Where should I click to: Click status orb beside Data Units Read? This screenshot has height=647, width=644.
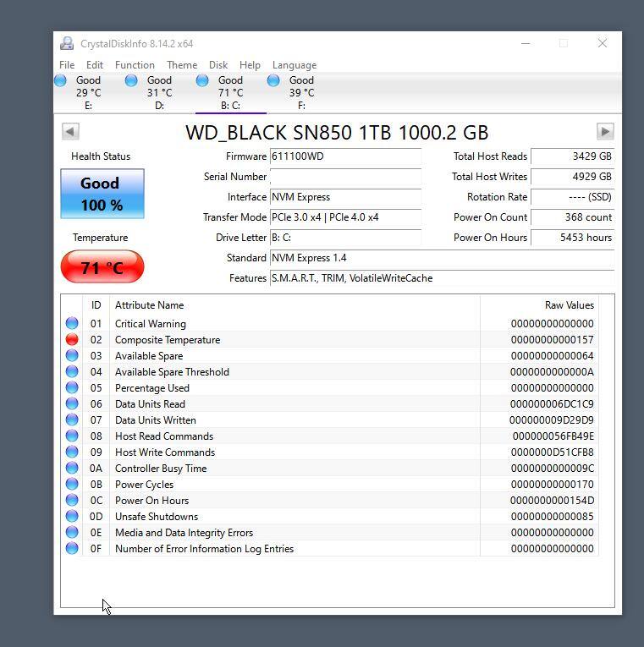(72, 403)
